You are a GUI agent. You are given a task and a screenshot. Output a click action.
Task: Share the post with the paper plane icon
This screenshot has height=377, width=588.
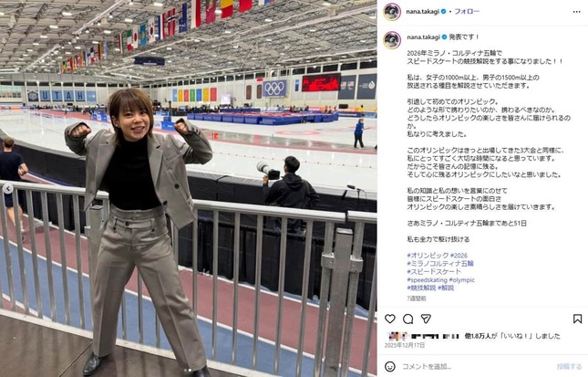click(426, 319)
